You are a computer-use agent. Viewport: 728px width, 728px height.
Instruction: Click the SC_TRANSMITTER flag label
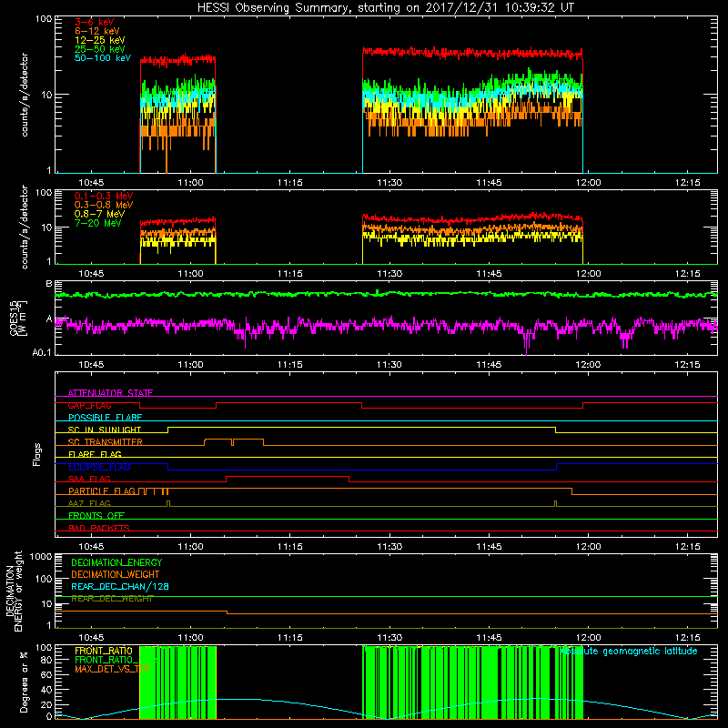pyautogui.click(x=105, y=442)
